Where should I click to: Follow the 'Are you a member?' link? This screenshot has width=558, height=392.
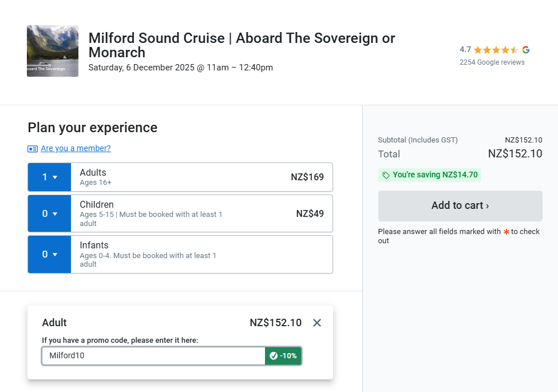[76, 149]
